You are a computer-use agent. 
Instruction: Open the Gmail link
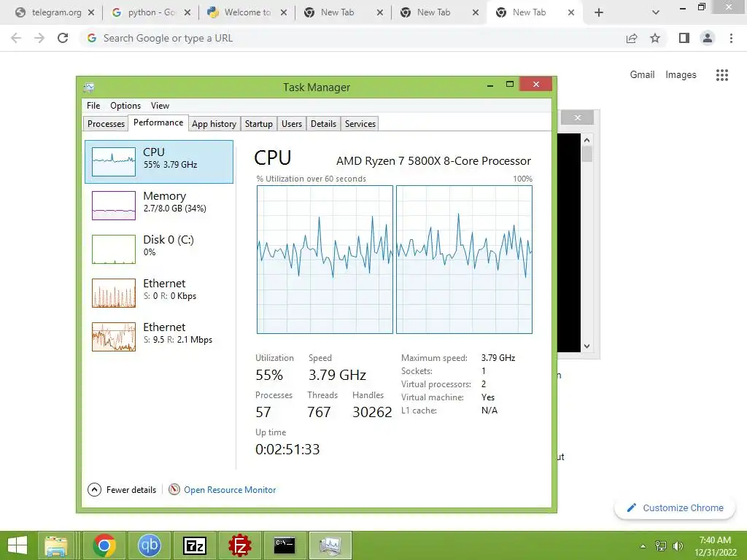[642, 75]
